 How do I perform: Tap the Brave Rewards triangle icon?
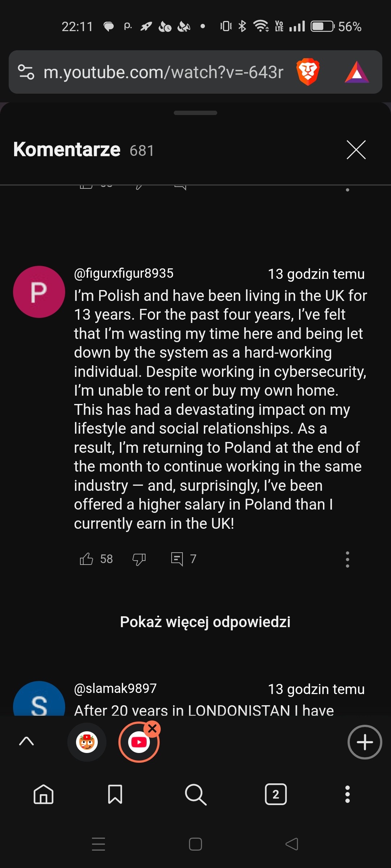pyautogui.click(x=357, y=72)
